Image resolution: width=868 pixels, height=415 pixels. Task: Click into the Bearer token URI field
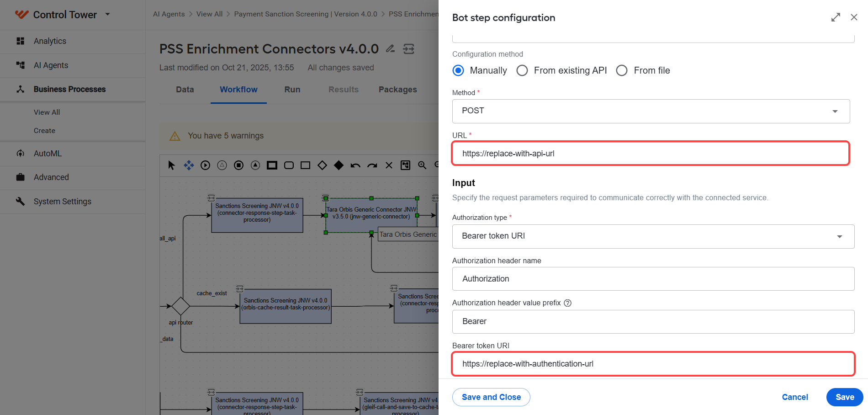click(653, 364)
